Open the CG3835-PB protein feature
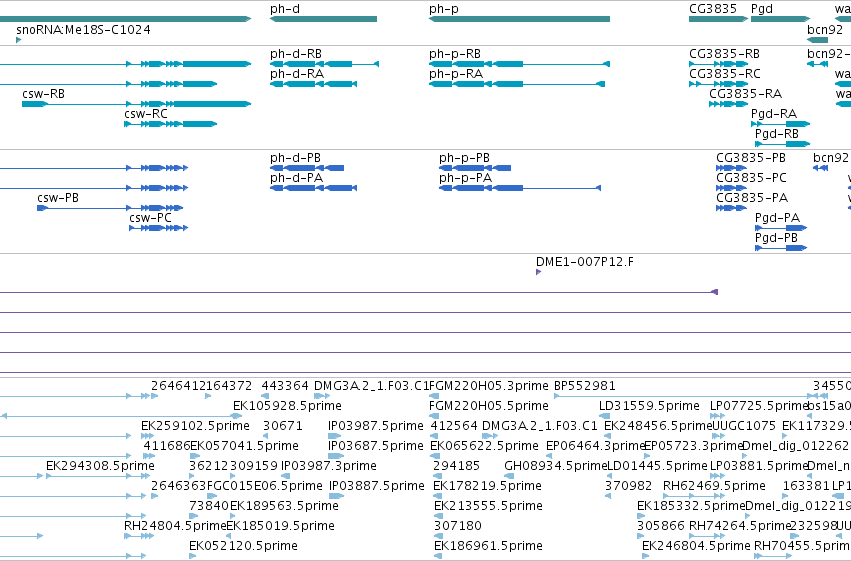 [732, 168]
